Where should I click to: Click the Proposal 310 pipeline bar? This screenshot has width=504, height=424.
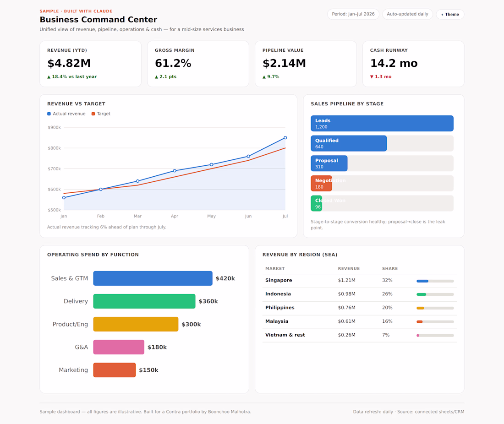coord(329,163)
